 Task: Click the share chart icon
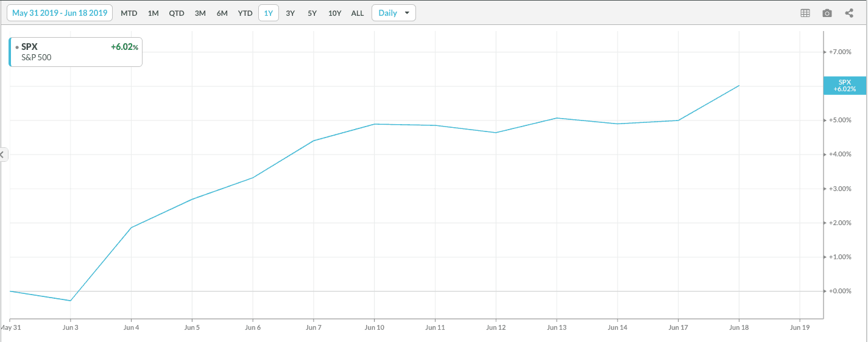tap(849, 13)
